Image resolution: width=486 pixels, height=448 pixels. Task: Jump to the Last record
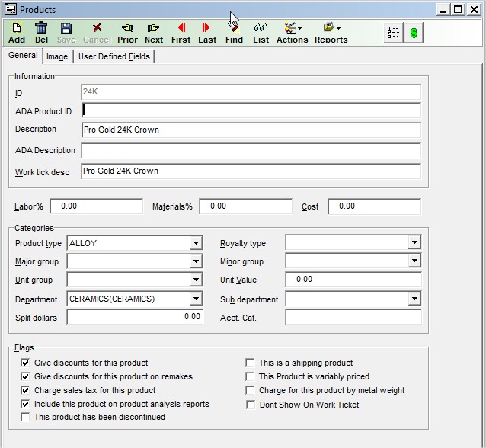[207, 33]
